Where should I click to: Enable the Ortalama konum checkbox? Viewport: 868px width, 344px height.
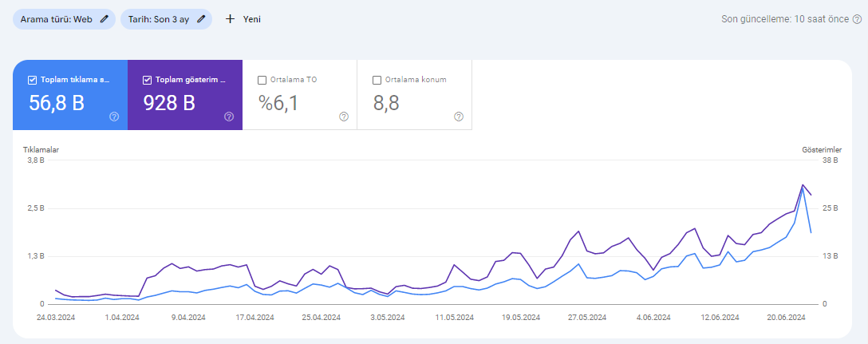pyautogui.click(x=377, y=80)
